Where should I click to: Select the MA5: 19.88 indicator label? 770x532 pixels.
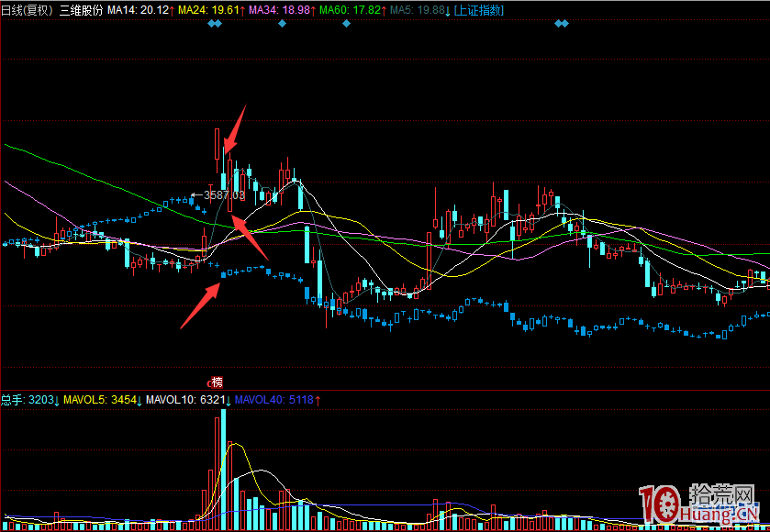pos(420,10)
